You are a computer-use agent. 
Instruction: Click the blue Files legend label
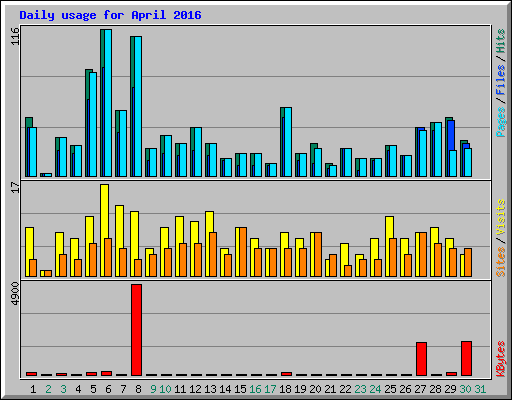coord(501,80)
